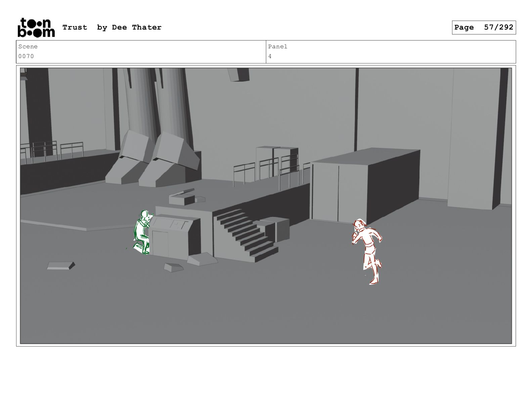The height and width of the screenshot is (411, 532).
Task: Click the Scene label
Action: pos(28,47)
